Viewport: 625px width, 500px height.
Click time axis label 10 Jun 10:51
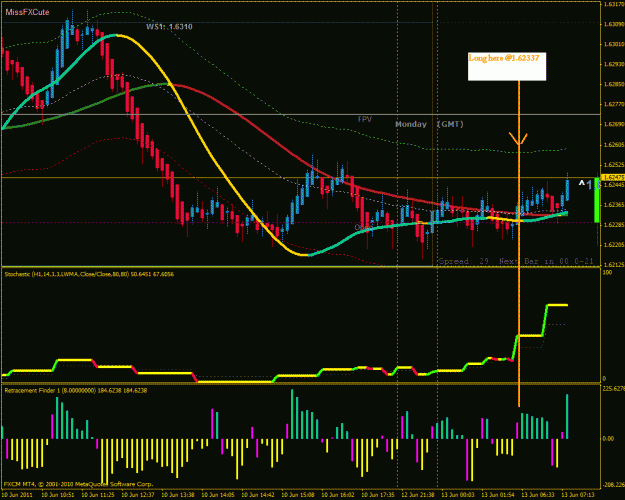click(58, 495)
